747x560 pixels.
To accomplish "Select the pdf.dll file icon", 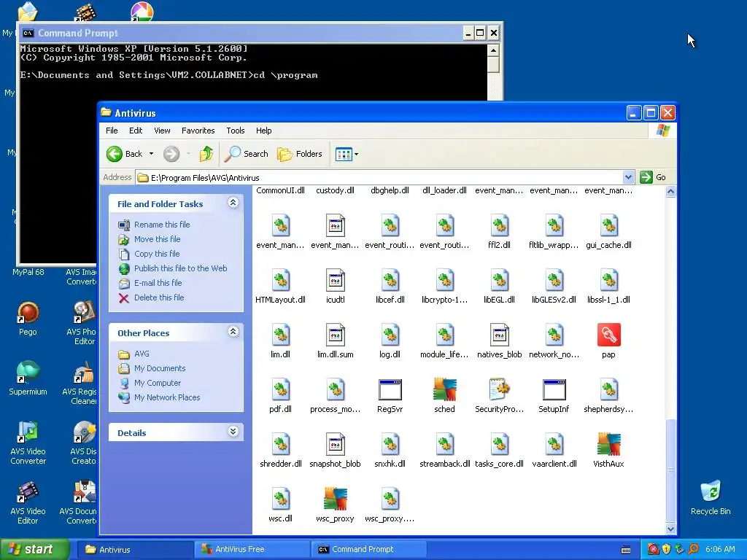I will [x=281, y=389].
